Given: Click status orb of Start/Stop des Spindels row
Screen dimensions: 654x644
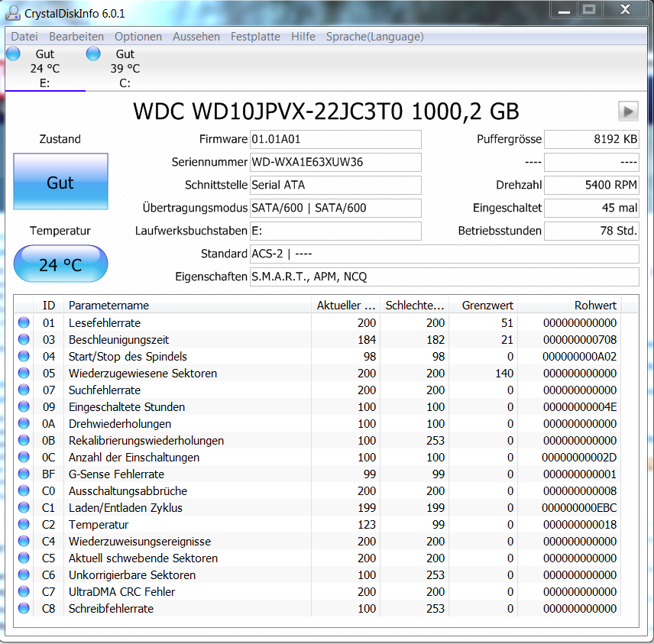Looking at the screenshot, I should (x=24, y=356).
